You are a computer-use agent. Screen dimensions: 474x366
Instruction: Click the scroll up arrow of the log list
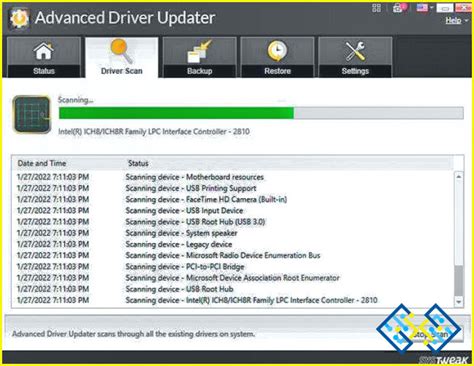pos(459,177)
